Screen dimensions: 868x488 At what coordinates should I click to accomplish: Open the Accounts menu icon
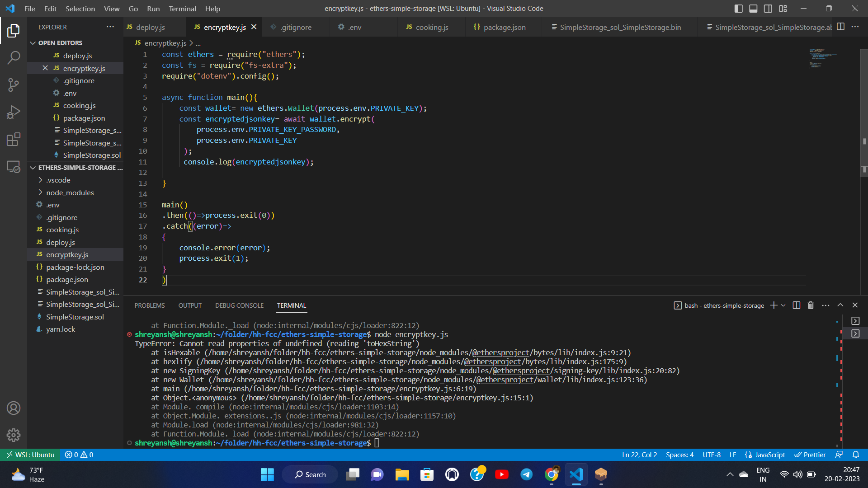coord(14,408)
